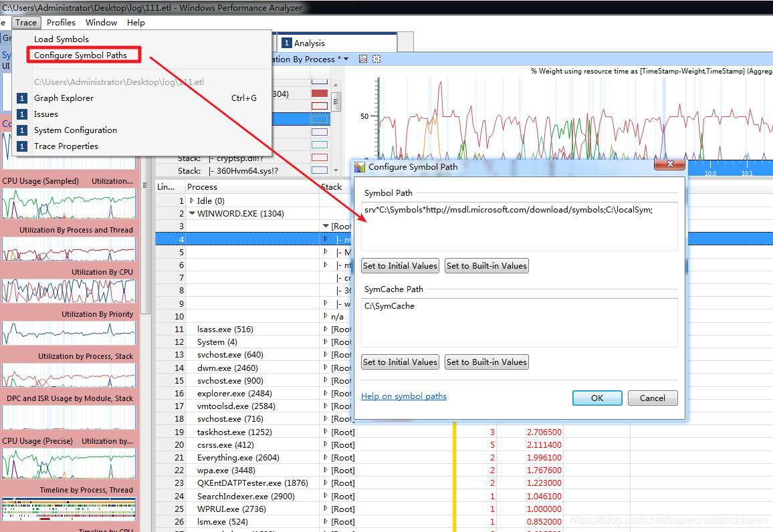Click Set to Built-in Values under Symbol Path
This screenshot has height=532, width=773.
pyautogui.click(x=487, y=266)
